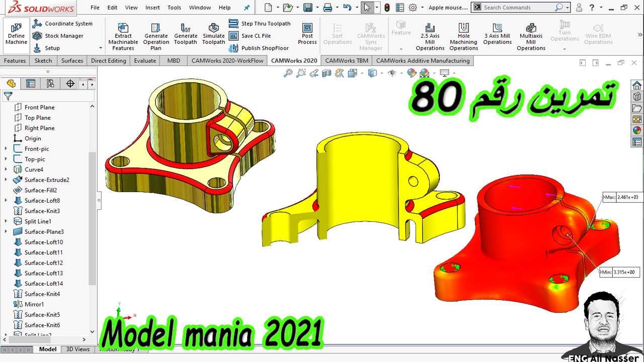644x362 pixels.
Task: Run Extract Machinable Features
Action: tap(123, 36)
